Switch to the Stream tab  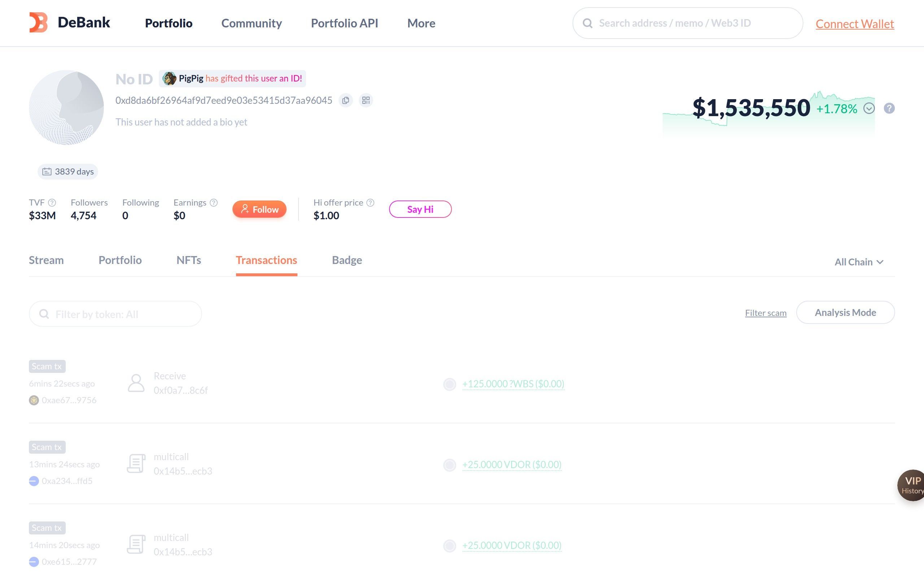(46, 260)
